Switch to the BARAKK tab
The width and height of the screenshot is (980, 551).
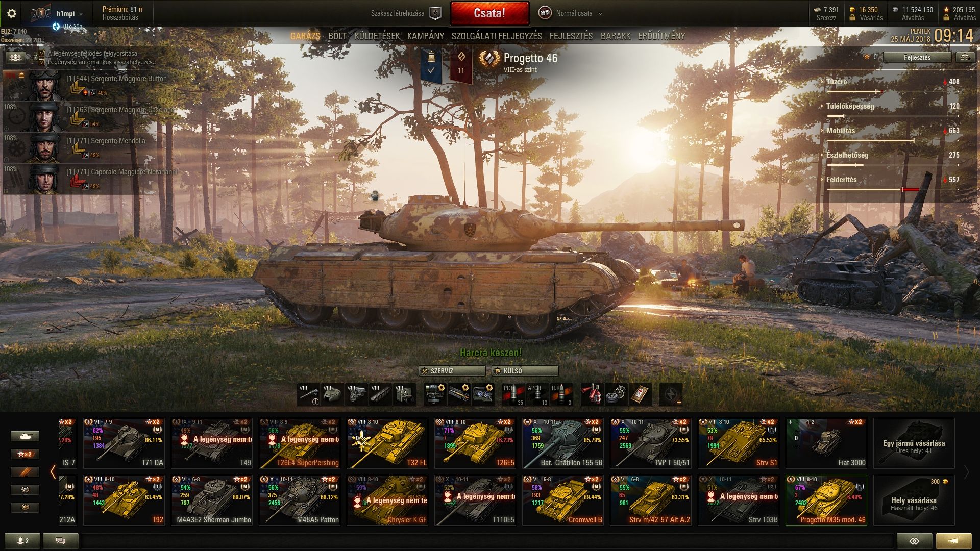click(616, 36)
